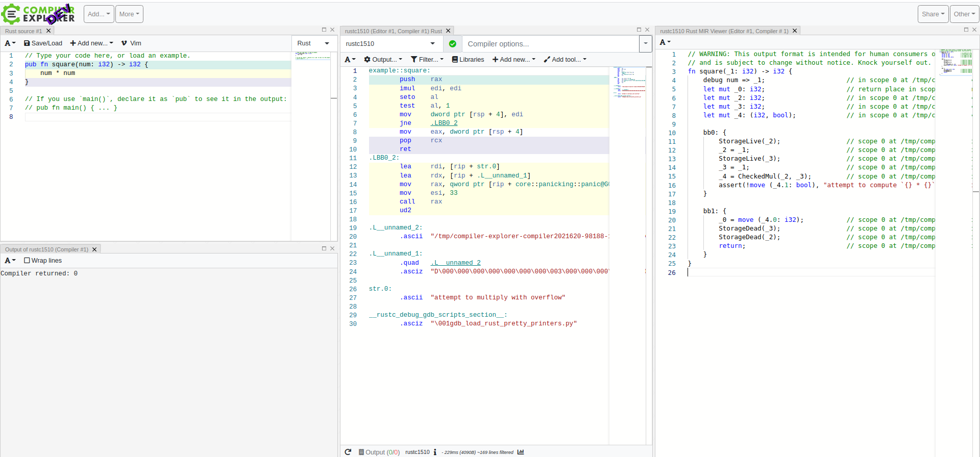Close the rustc1510 compiler tab
980x457 pixels.
pos(448,31)
